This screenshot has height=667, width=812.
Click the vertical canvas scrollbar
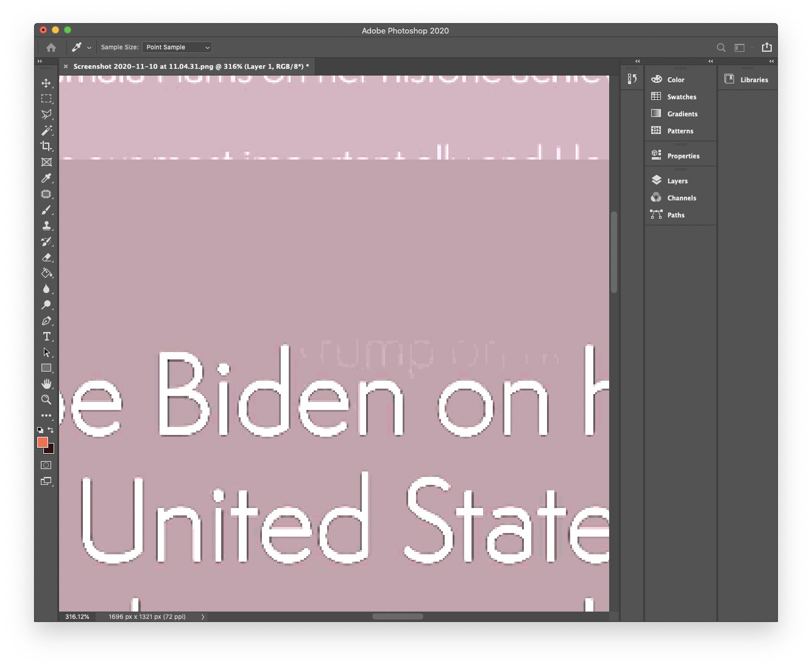coord(614,252)
